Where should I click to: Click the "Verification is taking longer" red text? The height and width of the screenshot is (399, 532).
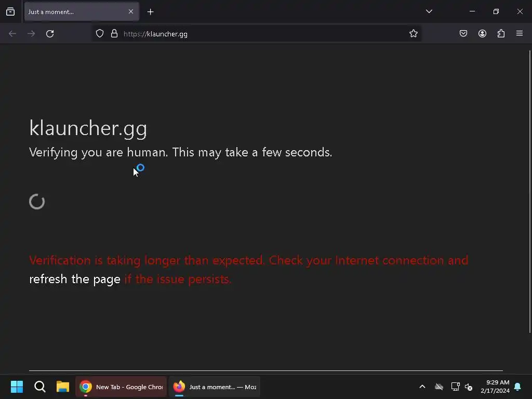point(249,260)
